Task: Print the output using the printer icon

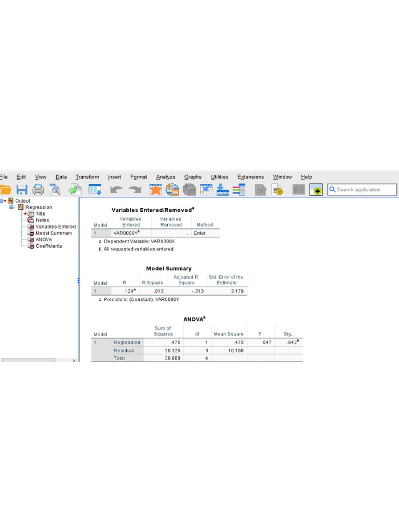Action: (38, 190)
